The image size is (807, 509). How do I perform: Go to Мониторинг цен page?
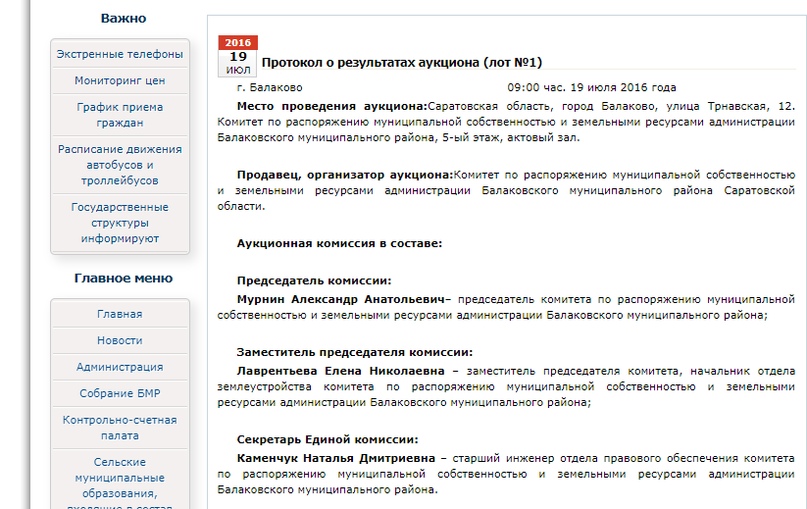pyautogui.click(x=120, y=81)
